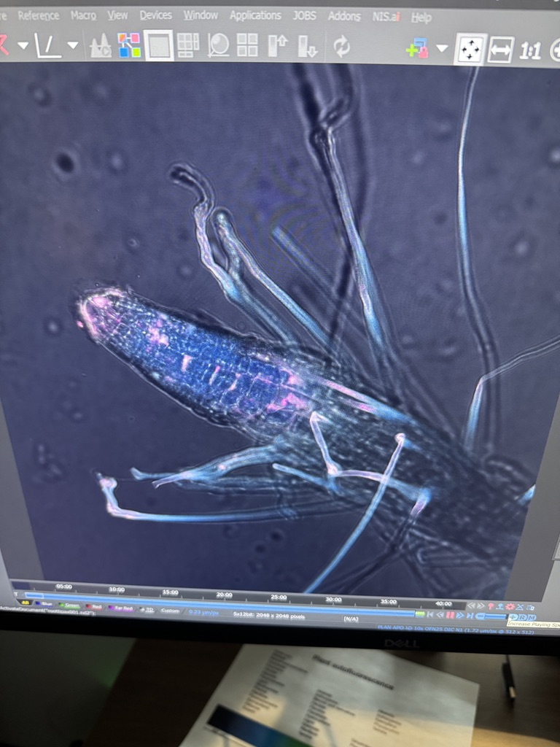The width and height of the screenshot is (560, 747).
Task: Click the R real-time speed button
Action: tap(522, 617)
